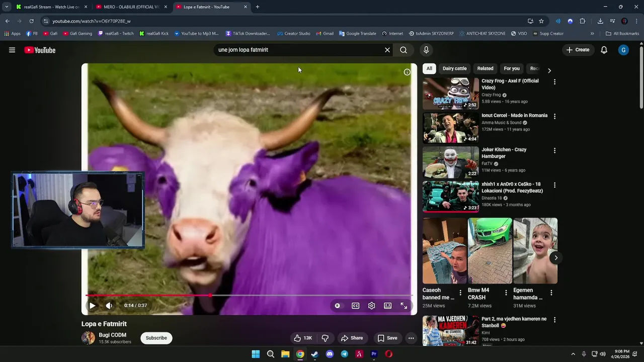Open options for Part 2 kameren video

(555, 320)
